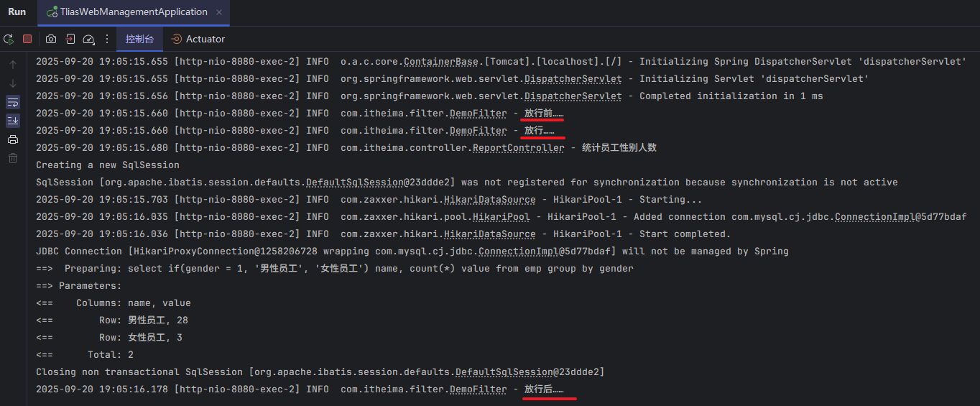Switch to the Actuator tab
Screen dimensions: 980x406
(x=198, y=39)
